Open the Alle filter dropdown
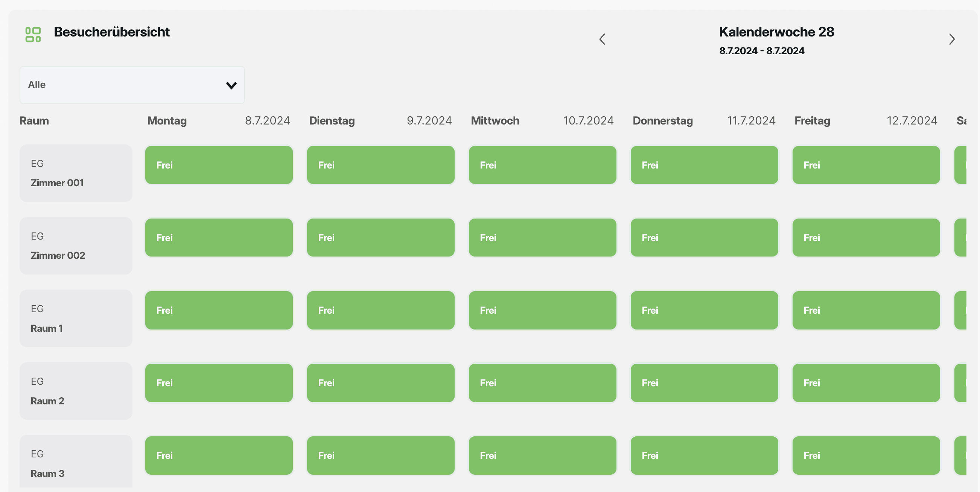This screenshot has height=492, width=980. click(x=132, y=85)
